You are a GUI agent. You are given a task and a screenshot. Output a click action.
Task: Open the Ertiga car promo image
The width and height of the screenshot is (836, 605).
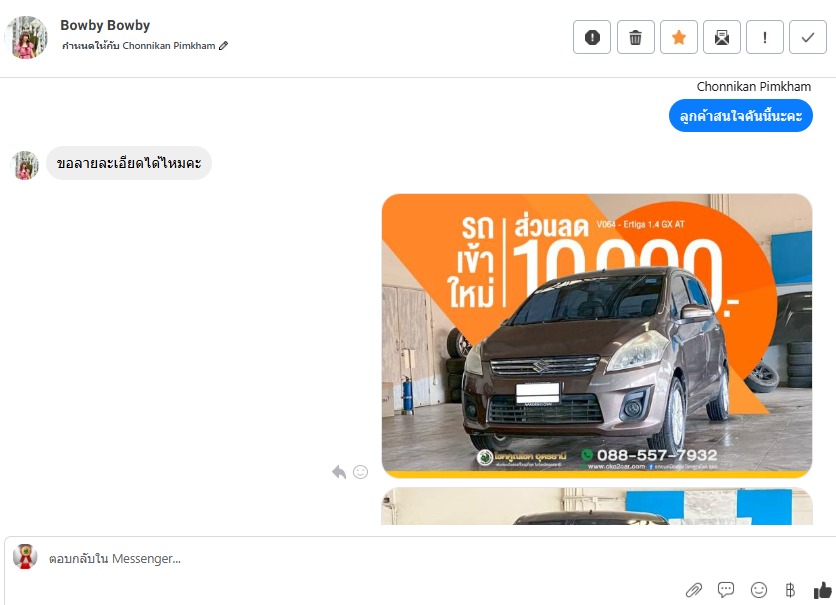pos(597,336)
